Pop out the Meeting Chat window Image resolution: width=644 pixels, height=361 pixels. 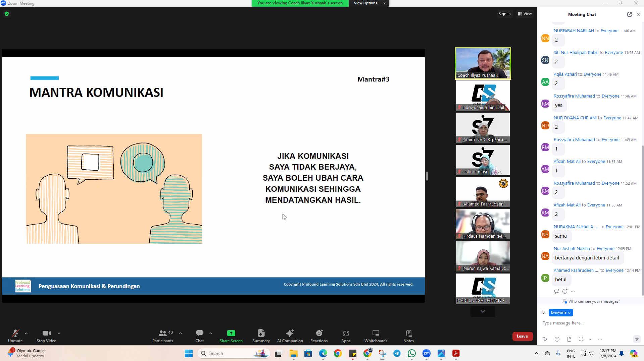click(629, 14)
